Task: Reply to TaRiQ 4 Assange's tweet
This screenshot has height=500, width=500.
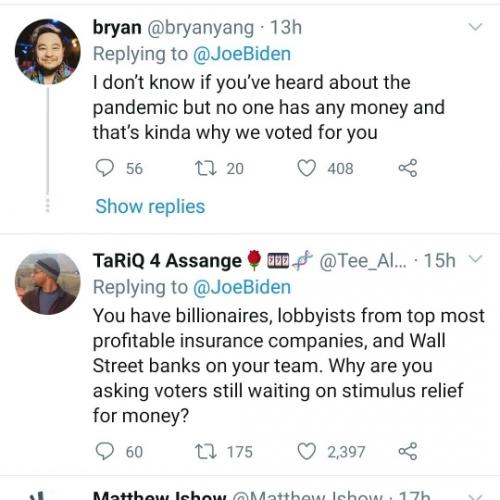Action: [x=105, y=451]
